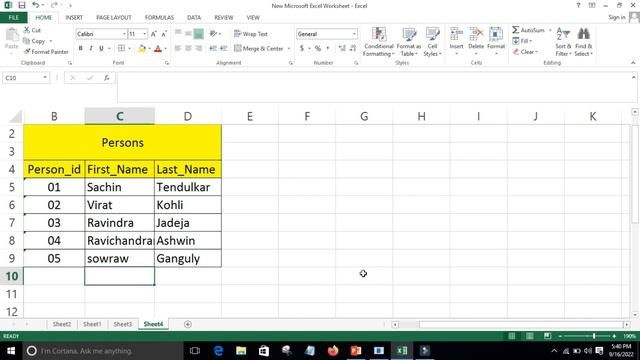Open Format as Table gallery
Image resolution: width=640 pixels, height=360 pixels.
[x=409, y=42]
